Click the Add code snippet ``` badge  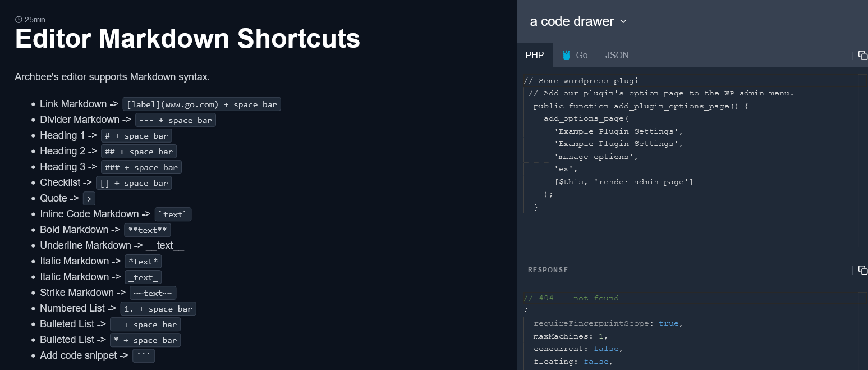tap(144, 355)
